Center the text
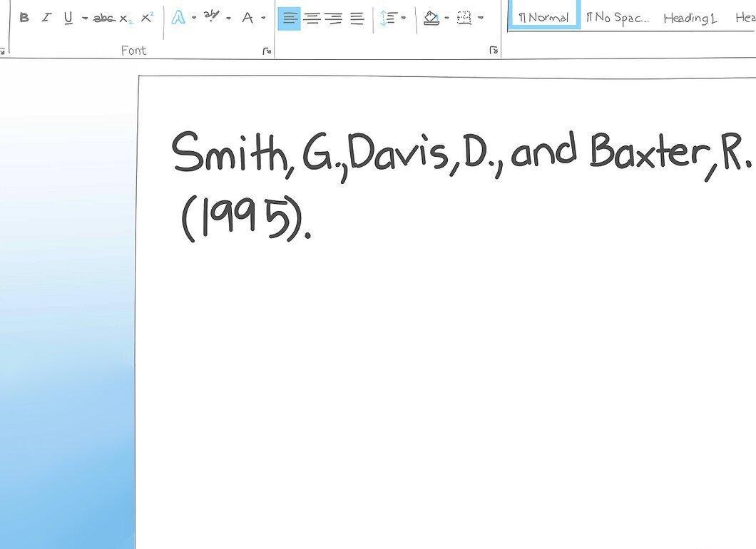 (312, 19)
